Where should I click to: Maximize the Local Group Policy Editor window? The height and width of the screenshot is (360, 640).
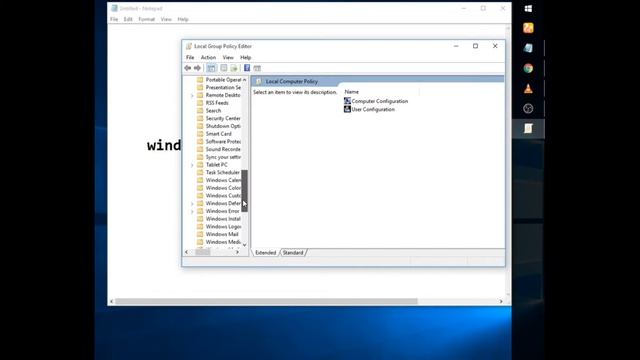coord(475,46)
